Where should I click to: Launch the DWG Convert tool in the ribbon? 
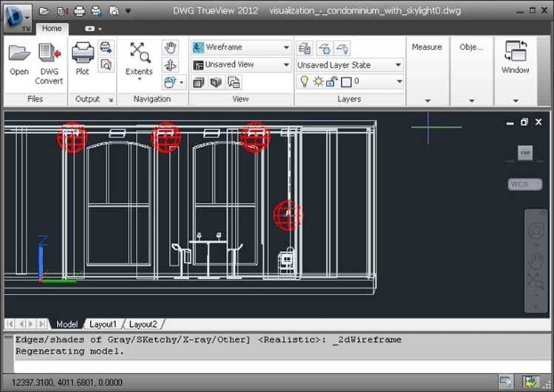(x=49, y=63)
